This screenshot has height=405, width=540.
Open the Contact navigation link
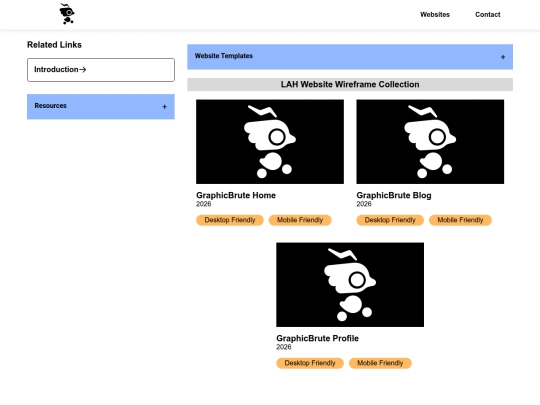click(x=488, y=14)
